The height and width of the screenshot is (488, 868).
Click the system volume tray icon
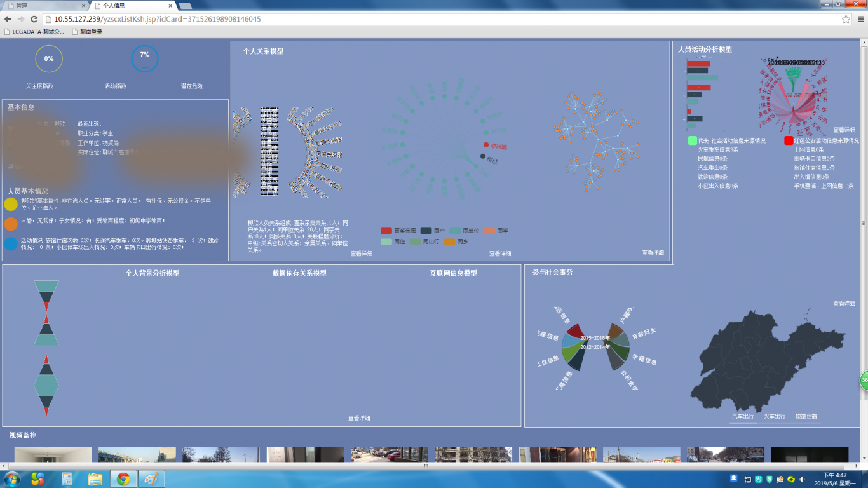(x=802, y=479)
